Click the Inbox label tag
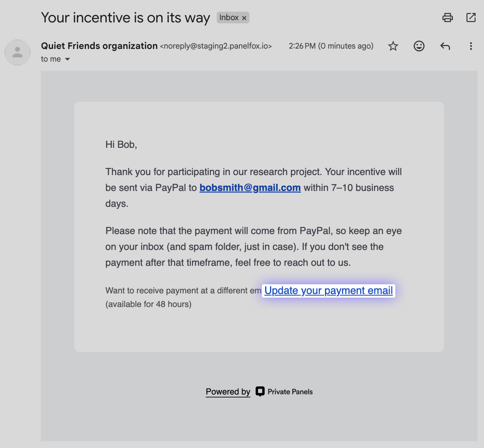This screenshot has width=484, height=448. click(229, 17)
